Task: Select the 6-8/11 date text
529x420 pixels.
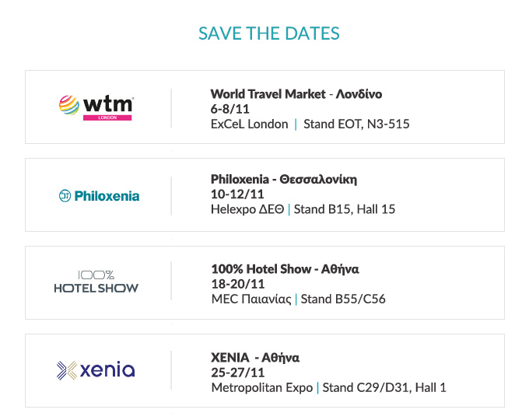Action: (x=230, y=109)
